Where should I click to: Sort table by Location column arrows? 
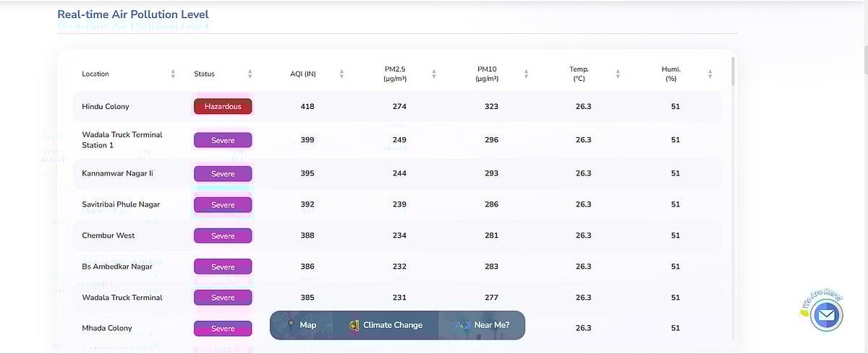tap(173, 74)
